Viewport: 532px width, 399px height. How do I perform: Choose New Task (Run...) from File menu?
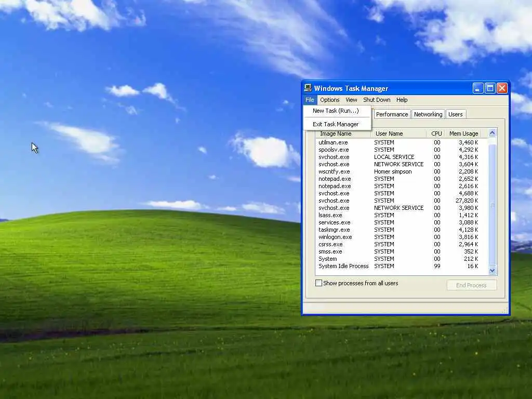[337, 111]
